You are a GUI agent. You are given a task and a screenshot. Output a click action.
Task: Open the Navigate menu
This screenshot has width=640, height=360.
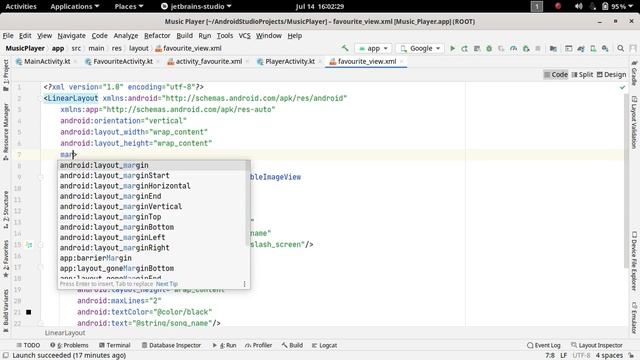[71, 36]
